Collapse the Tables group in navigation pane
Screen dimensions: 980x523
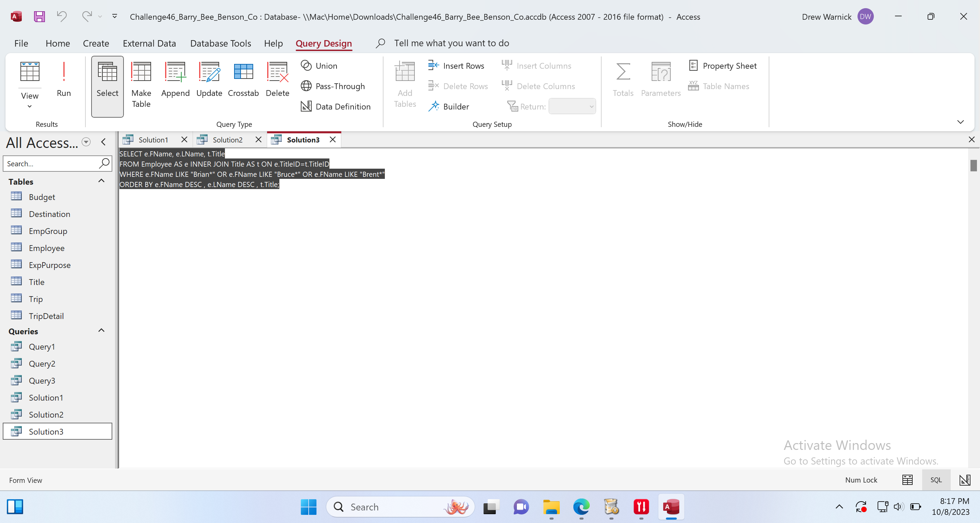click(101, 181)
